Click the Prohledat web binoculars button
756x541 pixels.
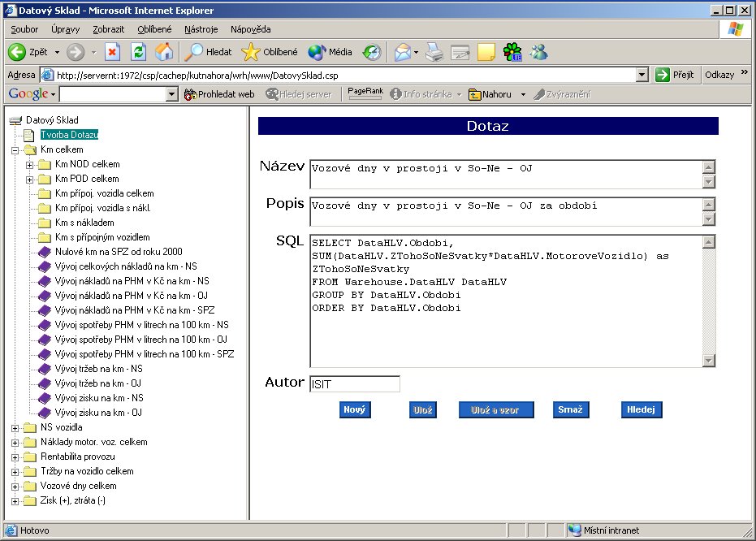pos(219,94)
